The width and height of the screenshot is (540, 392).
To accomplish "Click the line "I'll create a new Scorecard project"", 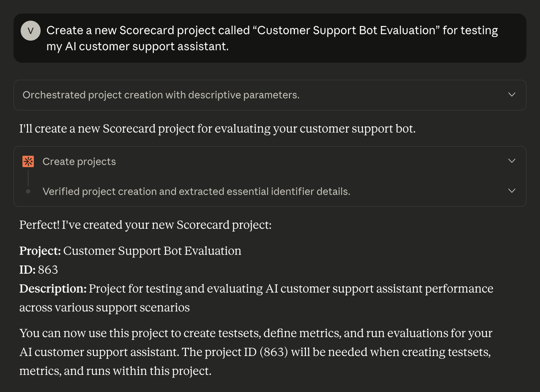I will click(217, 128).
